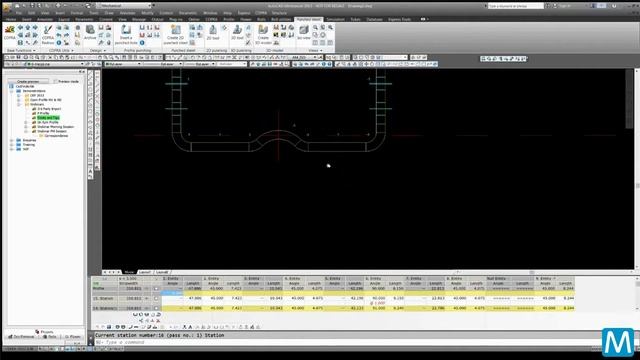Image resolution: width=640 pixels, height=360 pixels.
Task: Expand the Base Functions panel
Action: [x=21, y=50]
